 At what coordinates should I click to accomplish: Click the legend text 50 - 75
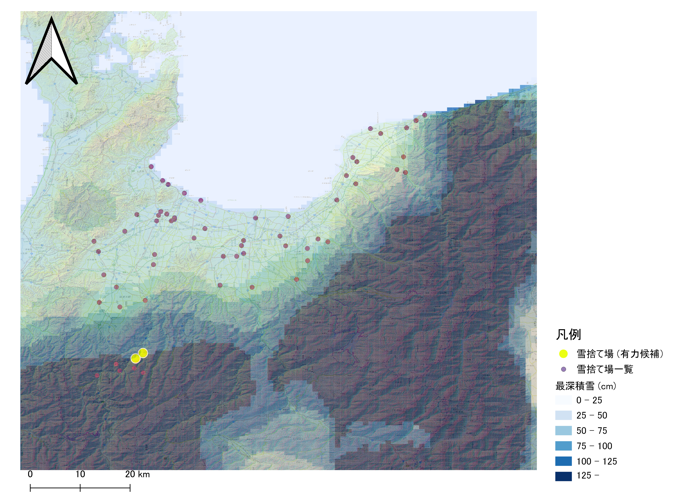point(592,431)
